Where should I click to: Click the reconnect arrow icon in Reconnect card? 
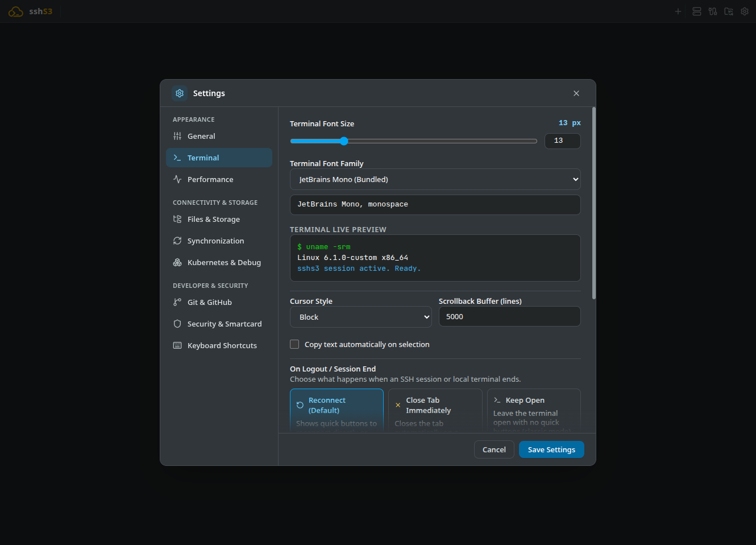coord(300,405)
